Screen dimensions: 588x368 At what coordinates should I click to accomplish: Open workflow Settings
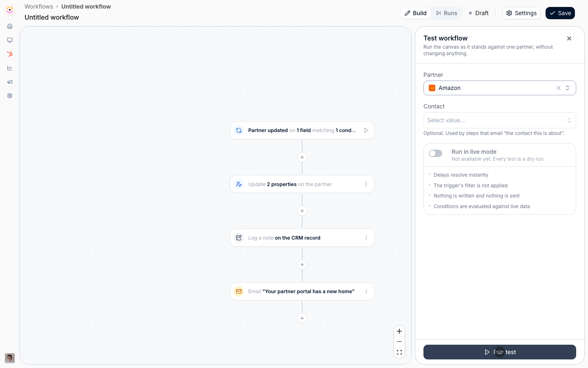coord(521,13)
